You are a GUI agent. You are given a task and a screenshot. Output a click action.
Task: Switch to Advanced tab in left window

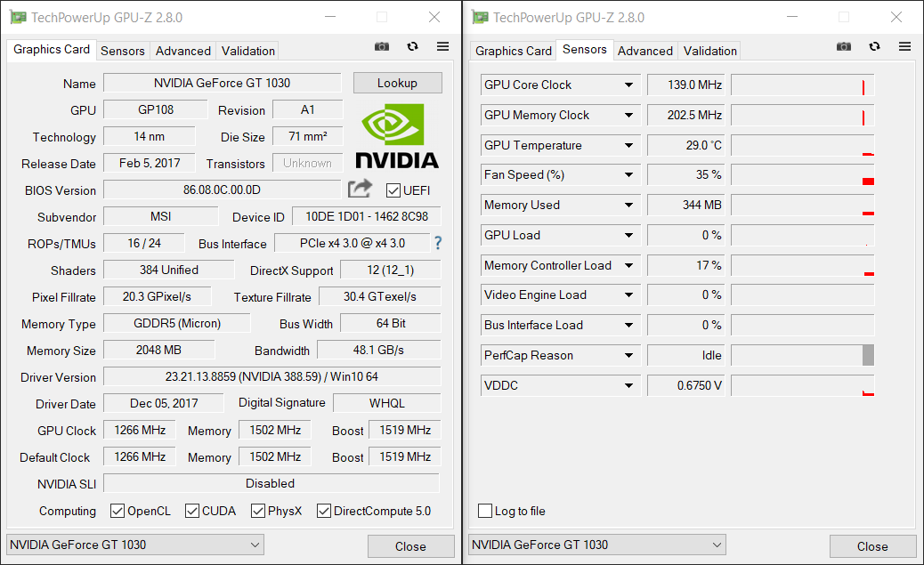click(182, 51)
